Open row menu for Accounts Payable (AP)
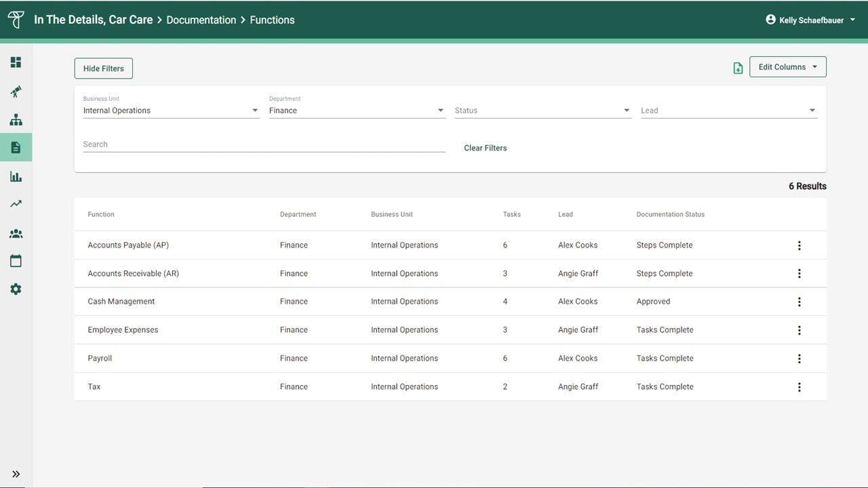Screen dimensions: 868x488 point(799,245)
